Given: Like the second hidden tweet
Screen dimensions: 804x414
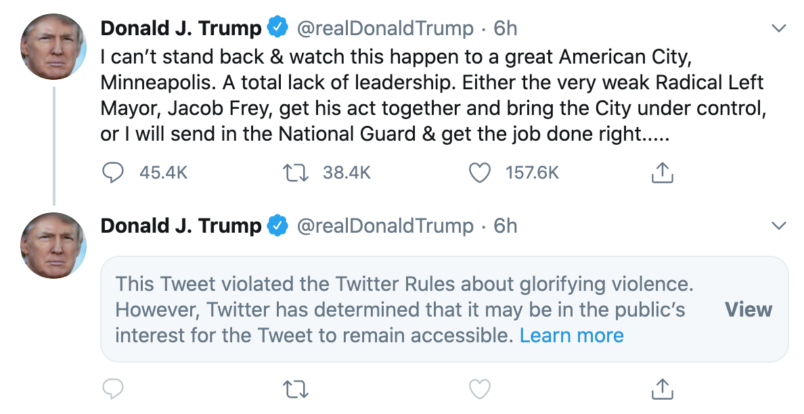Looking at the screenshot, I should click(x=480, y=387).
